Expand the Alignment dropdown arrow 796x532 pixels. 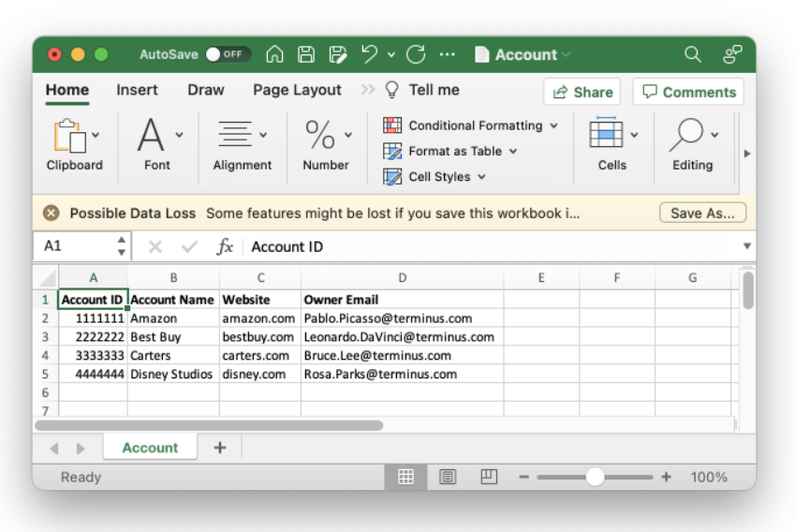coord(263,135)
